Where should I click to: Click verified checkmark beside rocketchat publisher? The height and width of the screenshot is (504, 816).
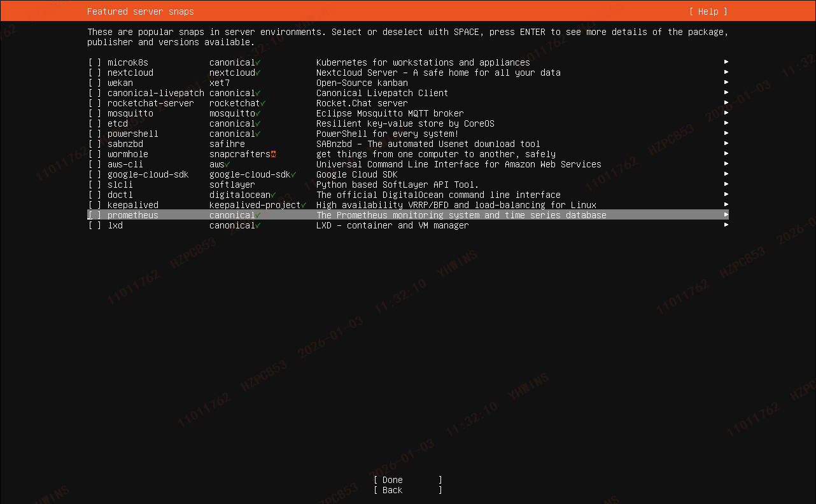[x=263, y=103]
